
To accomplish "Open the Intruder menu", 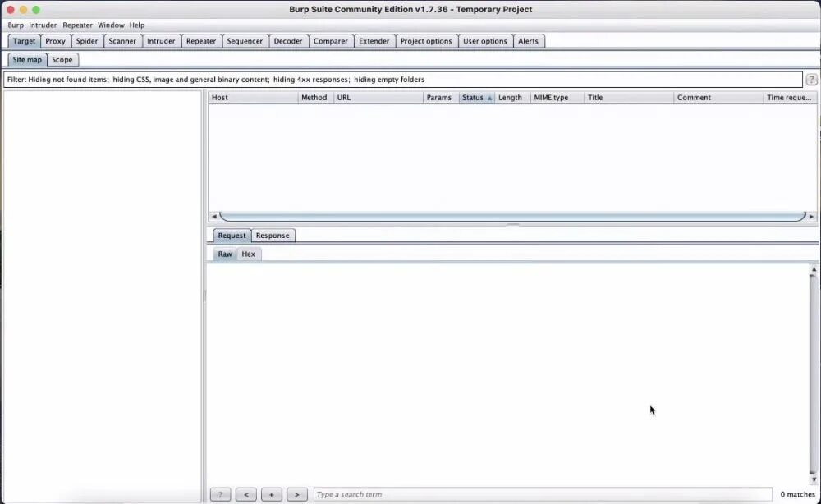I will pyautogui.click(x=43, y=25).
